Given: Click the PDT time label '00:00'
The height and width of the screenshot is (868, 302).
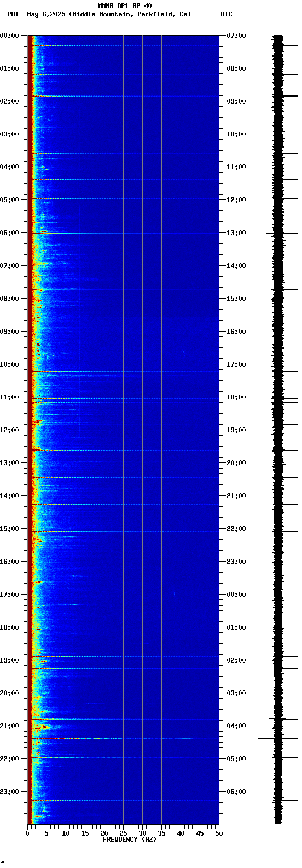Looking at the screenshot, I should pos(9,36).
